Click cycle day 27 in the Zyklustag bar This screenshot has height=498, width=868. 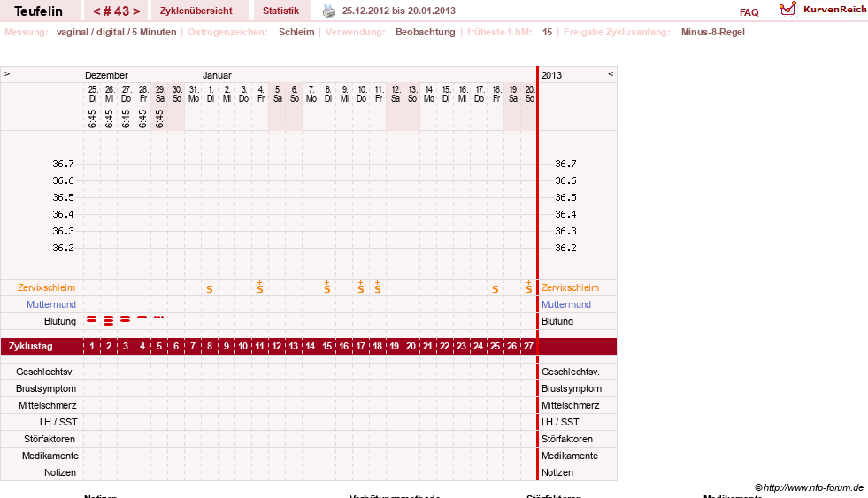tap(528, 347)
